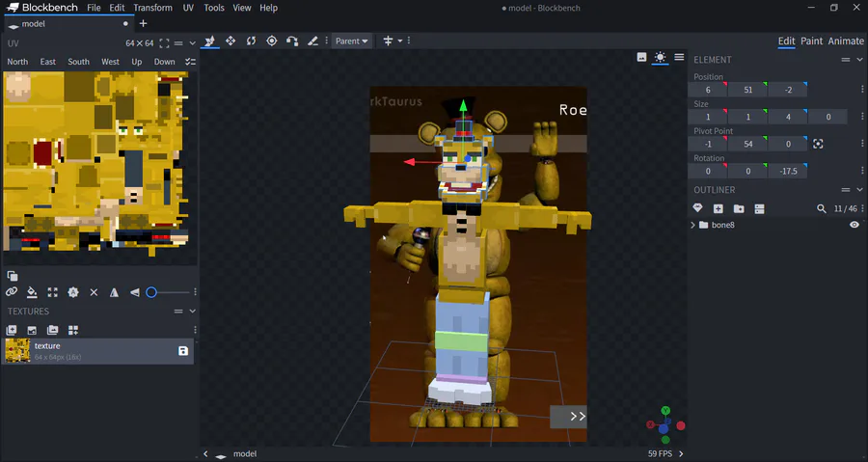Open the File menu

(95, 8)
